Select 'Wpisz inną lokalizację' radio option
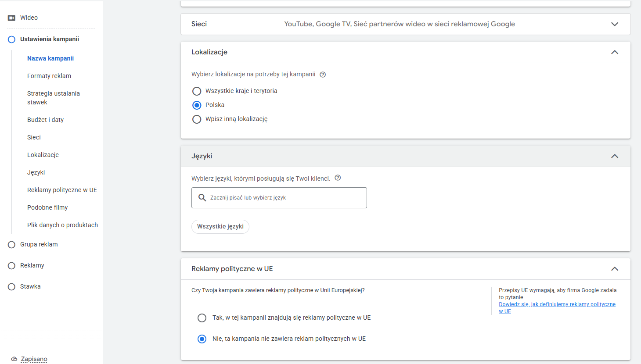This screenshot has width=641, height=364. pyautogui.click(x=197, y=119)
